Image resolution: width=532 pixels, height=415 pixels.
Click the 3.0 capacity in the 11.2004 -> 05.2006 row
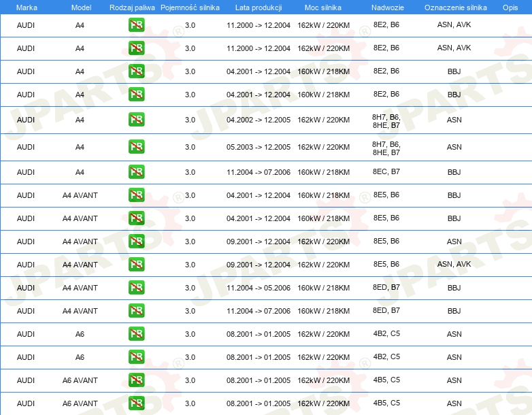[x=190, y=288]
